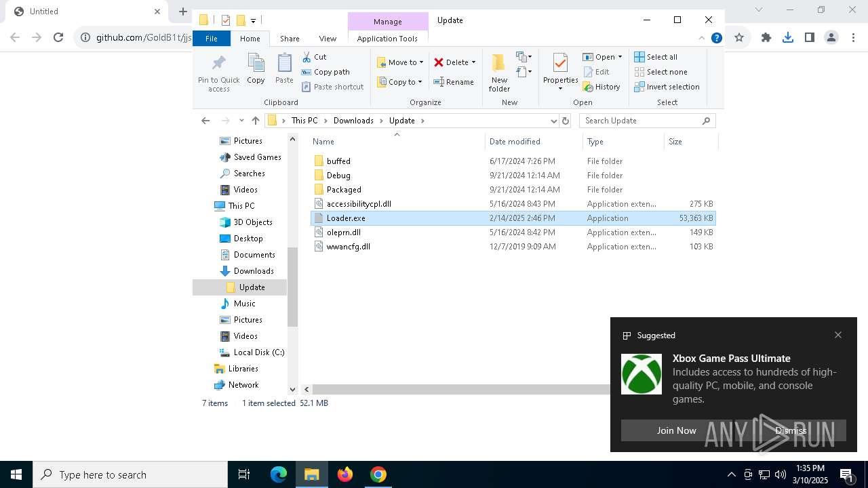The height and width of the screenshot is (488, 868).
Task: Select Documents in navigation pane
Action: (248, 255)
